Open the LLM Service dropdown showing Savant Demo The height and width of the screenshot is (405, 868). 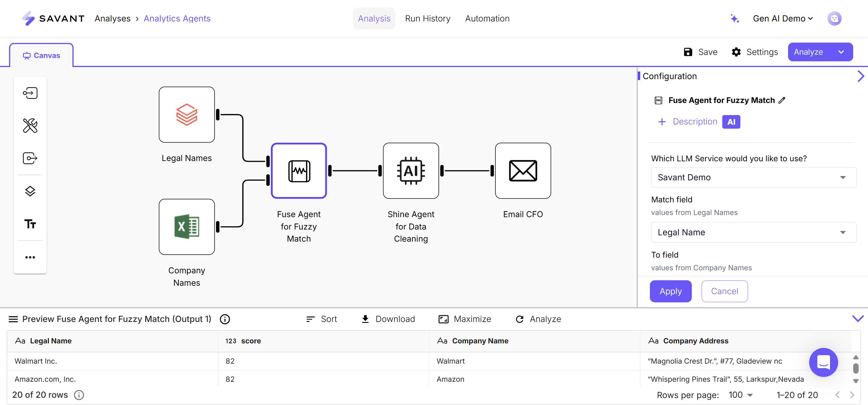[x=753, y=177]
